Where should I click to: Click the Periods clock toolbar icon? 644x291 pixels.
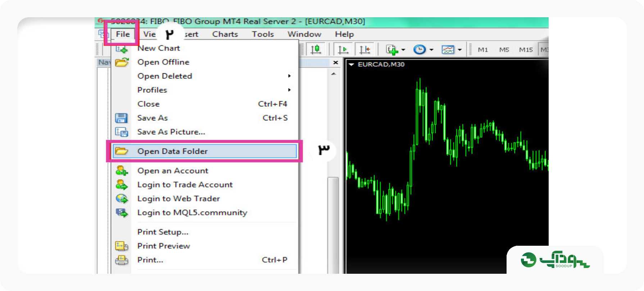pyautogui.click(x=419, y=50)
